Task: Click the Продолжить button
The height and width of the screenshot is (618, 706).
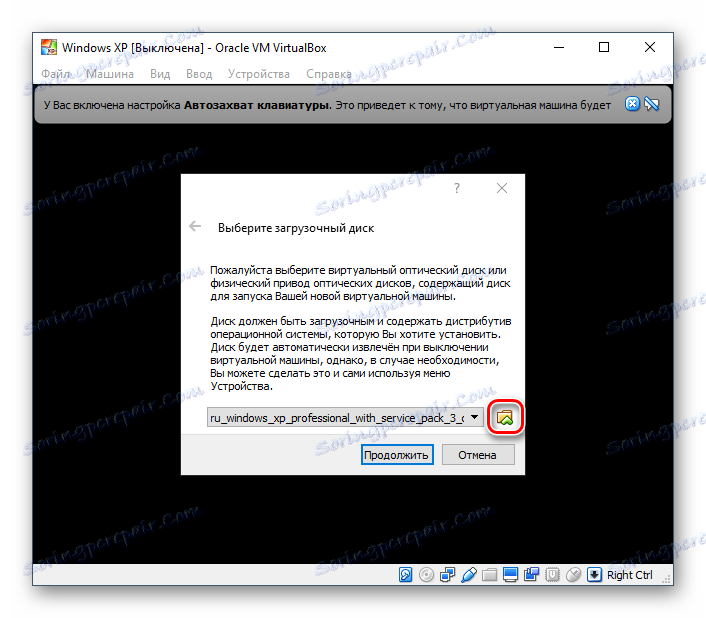Action: pos(397,455)
